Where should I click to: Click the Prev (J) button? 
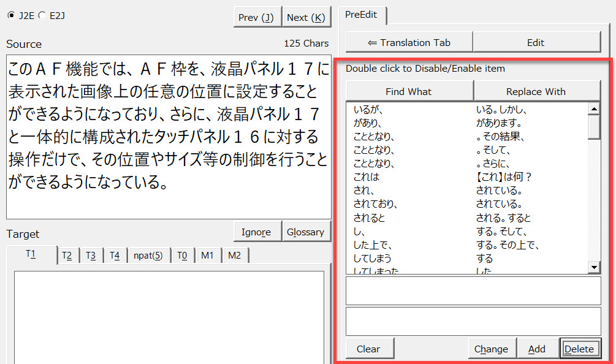(x=257, y=17)
